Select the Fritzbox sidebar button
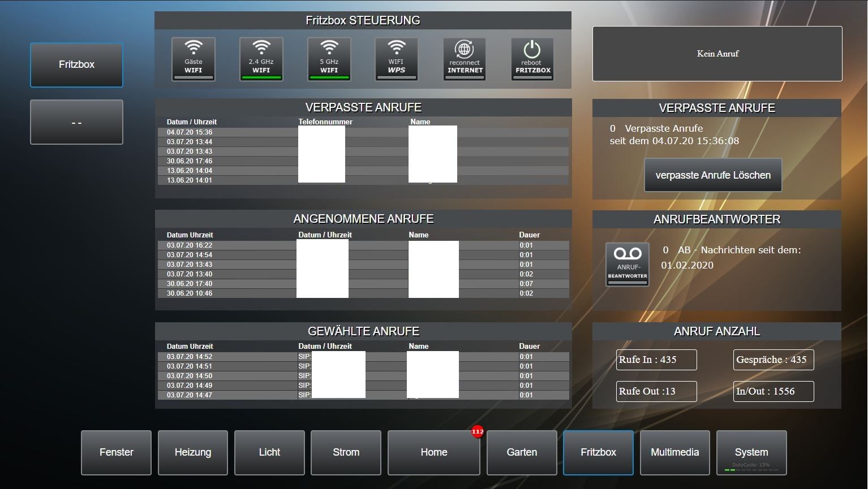Image resolution: width=868 pixels, height=489 pixels. [x=76, y=65]
